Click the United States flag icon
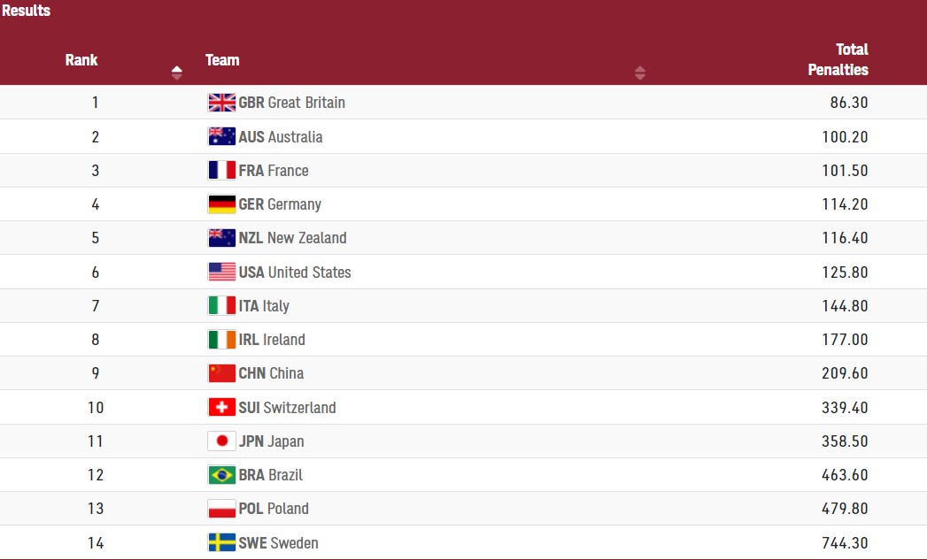 tap(221, 272)
